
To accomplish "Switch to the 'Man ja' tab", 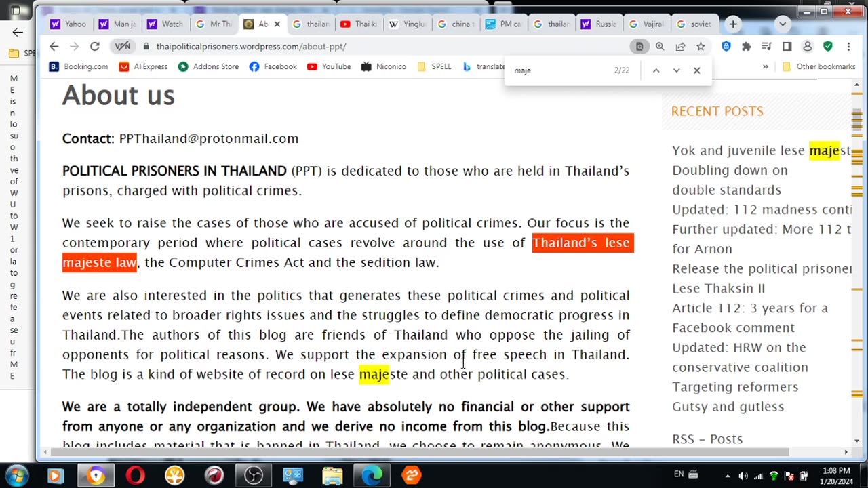I will pos(117,24).
